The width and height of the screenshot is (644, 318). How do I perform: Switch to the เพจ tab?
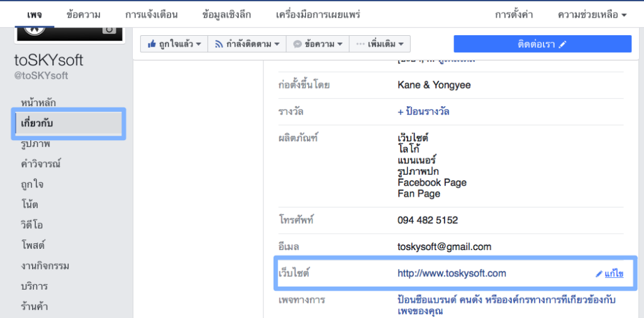35,15
